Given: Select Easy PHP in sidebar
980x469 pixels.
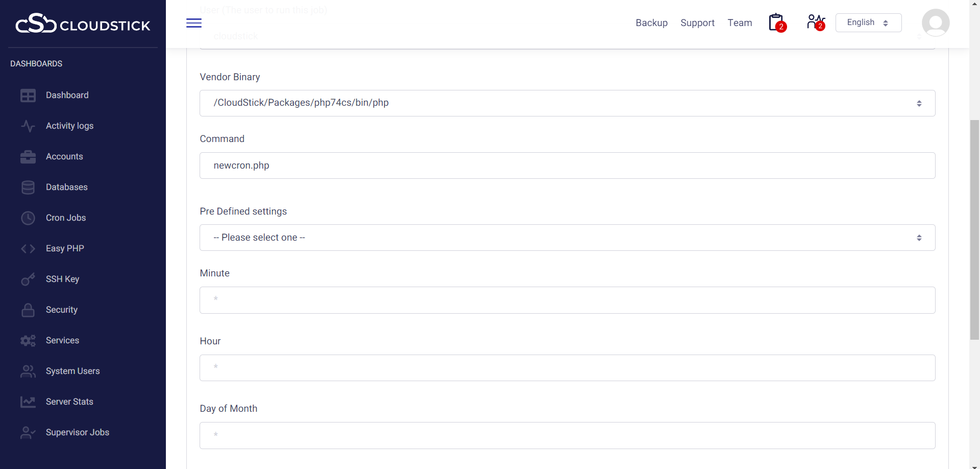Looking at the screenshot, I should (65, 248).
